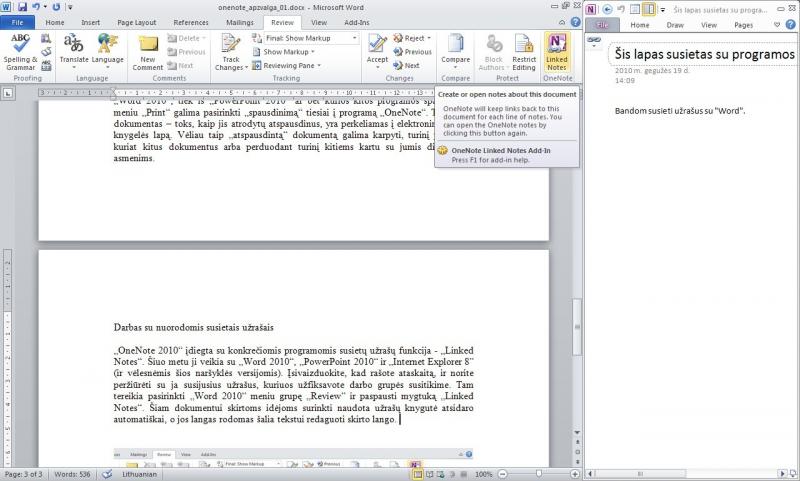Click the Zoom In plus button
The width and height of the screenshot is (800, 481).
pos(574,474)
